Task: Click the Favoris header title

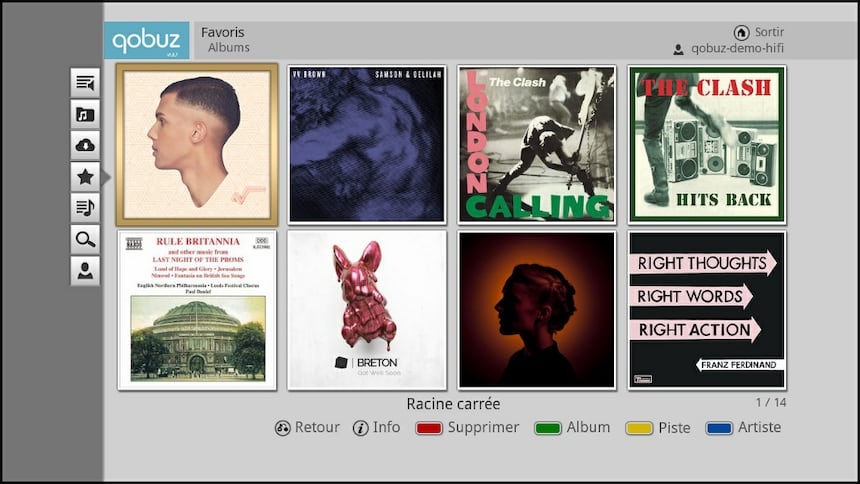Action: click(223, 32)
